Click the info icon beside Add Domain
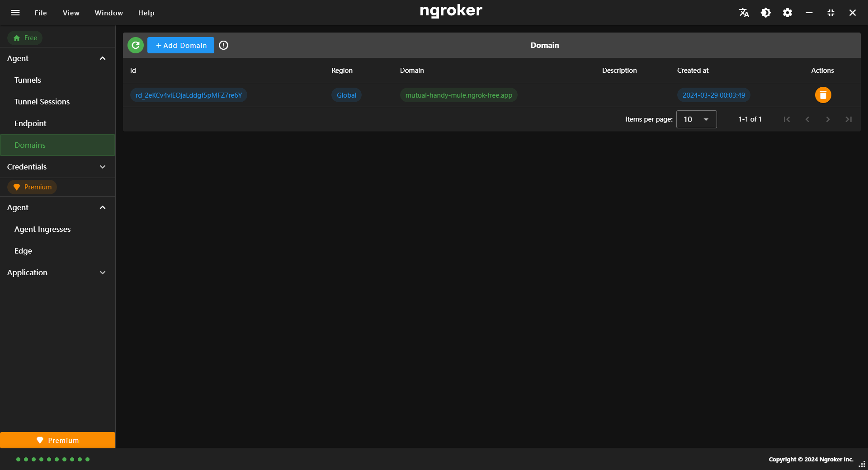 (223, 45)
